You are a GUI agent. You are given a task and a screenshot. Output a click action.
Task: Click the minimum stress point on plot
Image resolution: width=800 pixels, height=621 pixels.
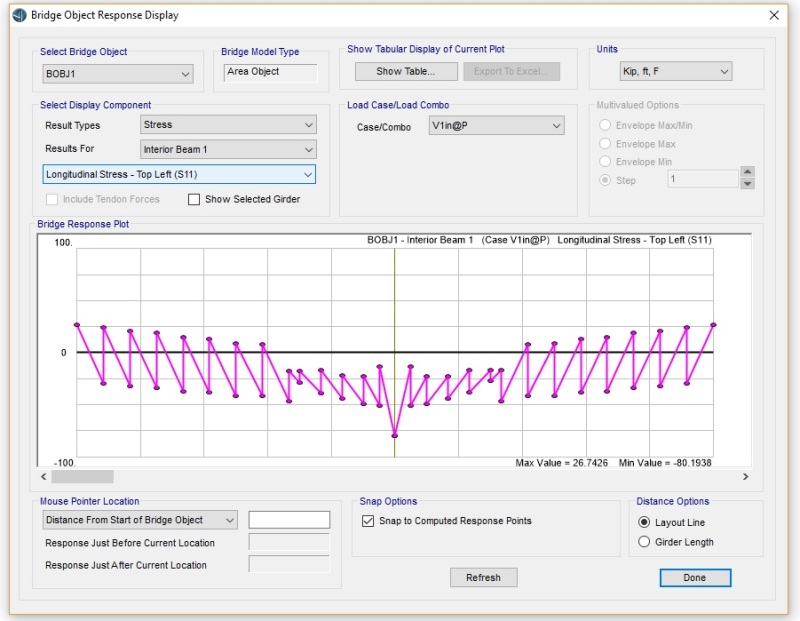pos(394,435)
